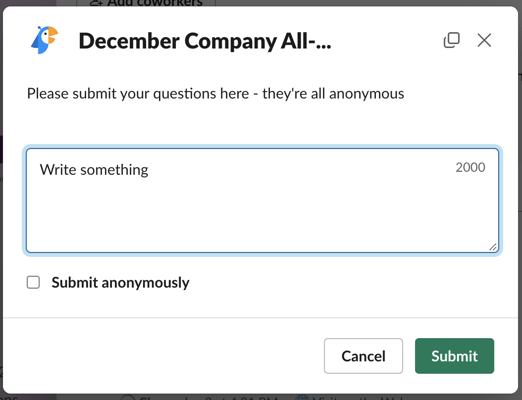
Task: Click the 'Please submit your questions here' description
Action: tap(215, 94)
